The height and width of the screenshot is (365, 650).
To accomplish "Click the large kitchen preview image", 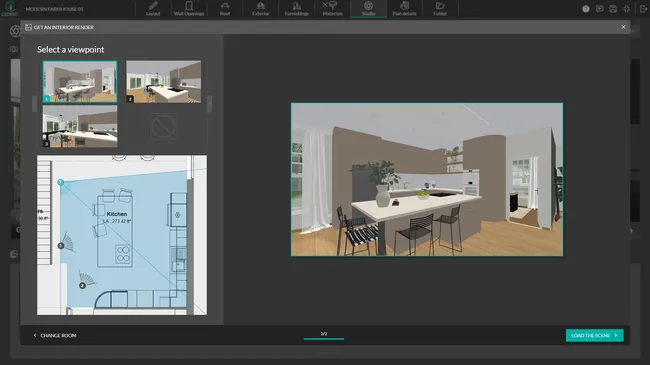I will point(427,179).
